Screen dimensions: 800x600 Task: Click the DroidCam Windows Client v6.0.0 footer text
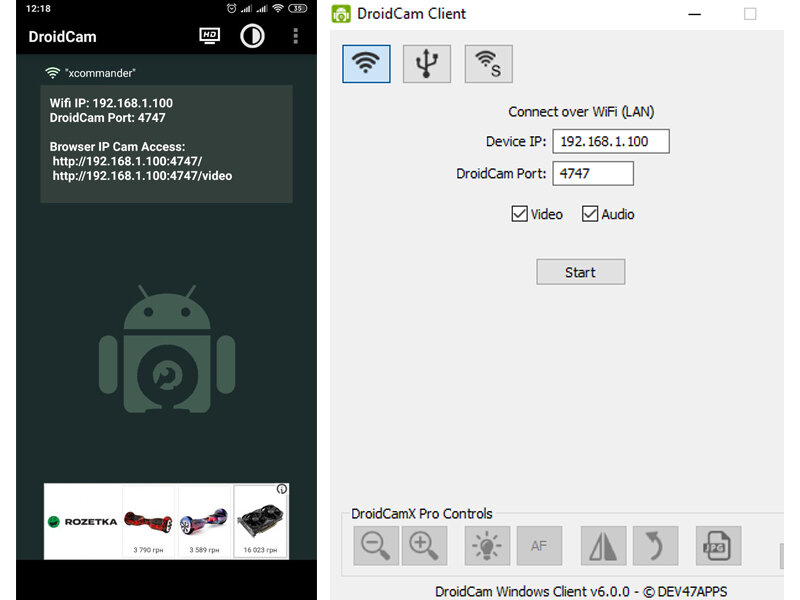pos(581,591)
